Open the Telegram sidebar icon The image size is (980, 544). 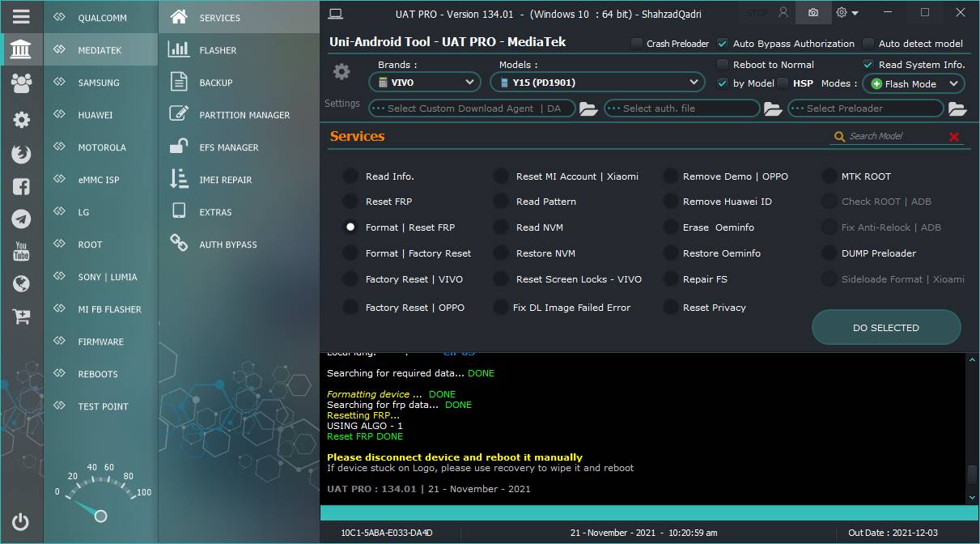click(22, 219)
